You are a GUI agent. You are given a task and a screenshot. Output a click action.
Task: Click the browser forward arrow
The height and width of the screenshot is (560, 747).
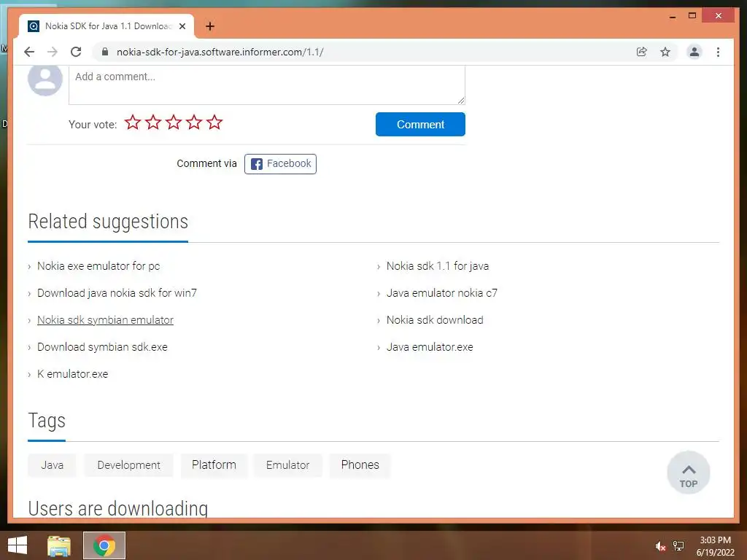tap(53, 52)
